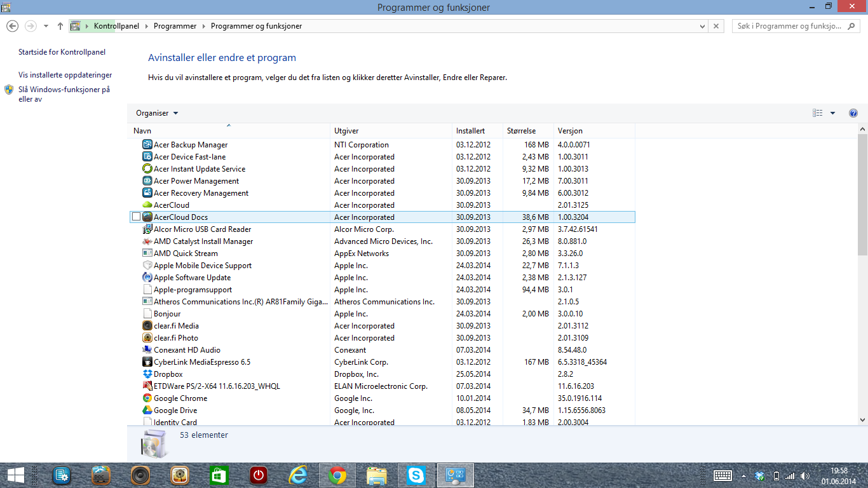
Task: Open Chrome from the taskbar
Action: (x=337, y=475)
